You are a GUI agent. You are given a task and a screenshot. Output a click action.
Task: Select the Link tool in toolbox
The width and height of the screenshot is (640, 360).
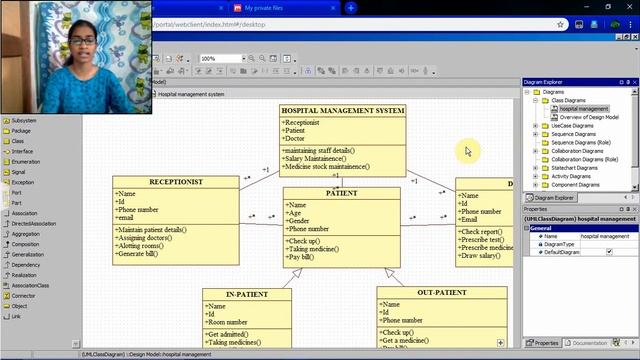click(x=12, y=316)
